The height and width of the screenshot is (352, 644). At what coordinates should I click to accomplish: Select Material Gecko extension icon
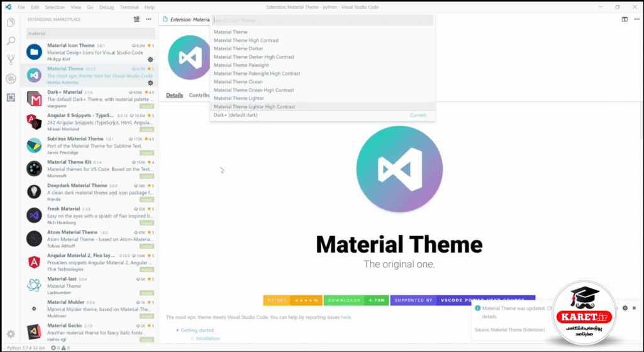34,332
